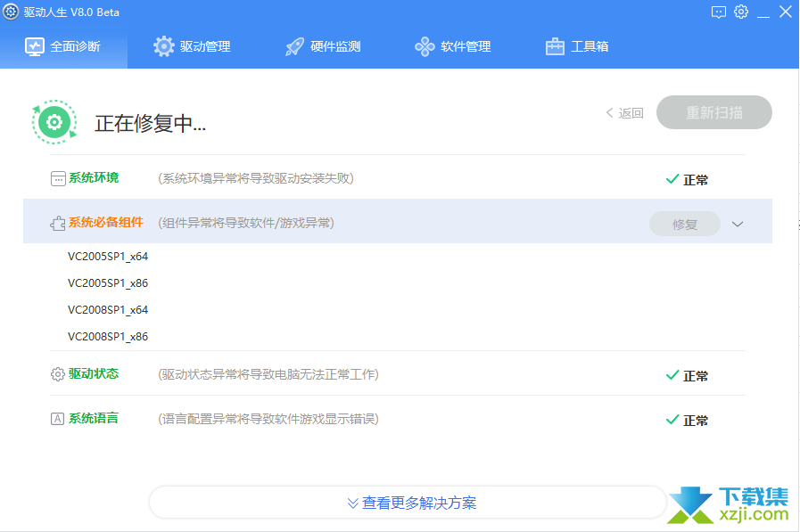Select the VC2008SP1_x64 entry

tap(108, 310)
